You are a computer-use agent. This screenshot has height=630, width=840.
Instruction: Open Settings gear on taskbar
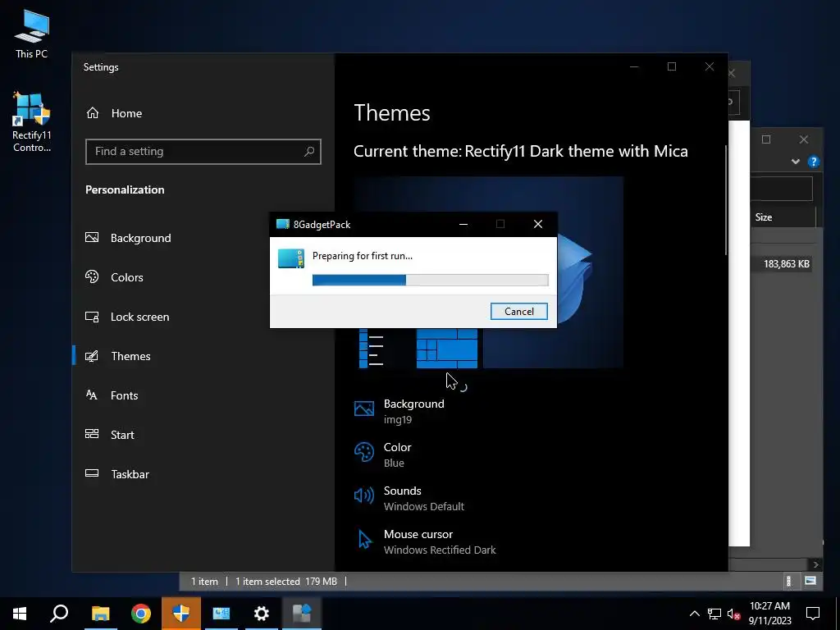coord(262,614)
